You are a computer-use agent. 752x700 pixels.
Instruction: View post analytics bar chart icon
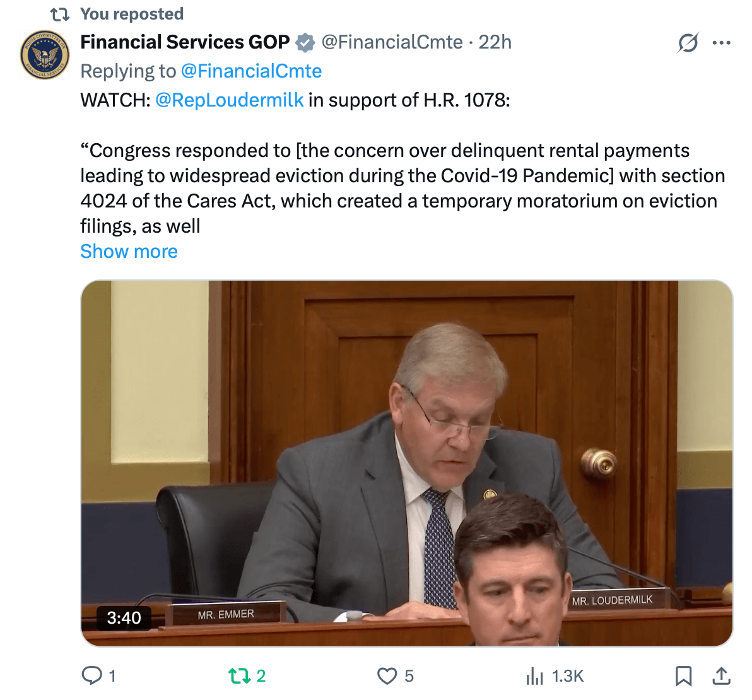535,676
